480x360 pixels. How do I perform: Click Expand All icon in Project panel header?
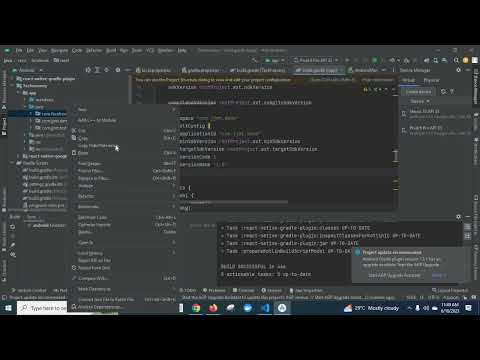(x=97, y=70)
